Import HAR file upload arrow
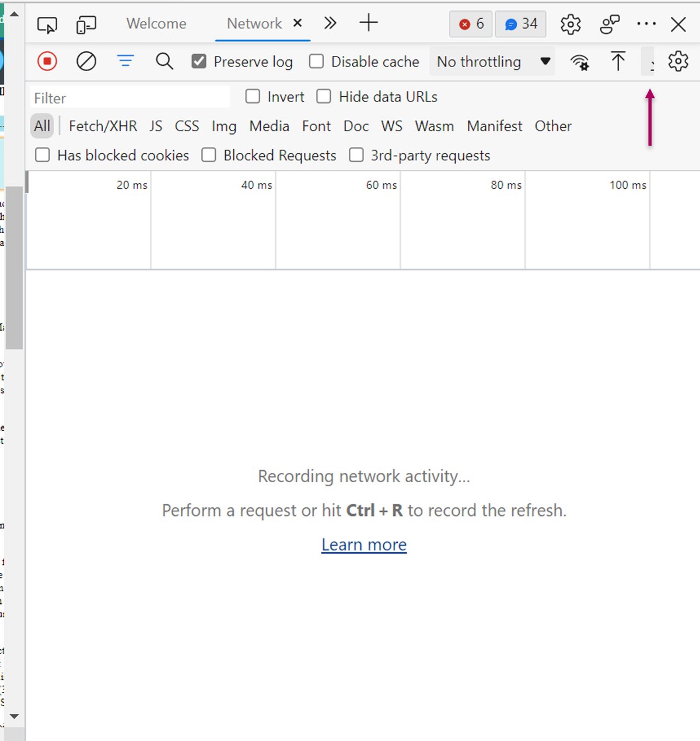This screenshot has height=741, width=700. [618, 61]
